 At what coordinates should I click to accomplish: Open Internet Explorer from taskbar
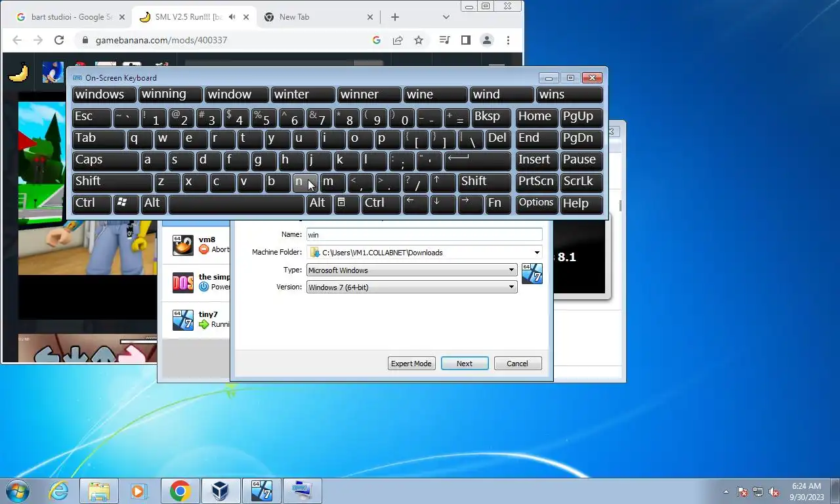coord(59,491)
